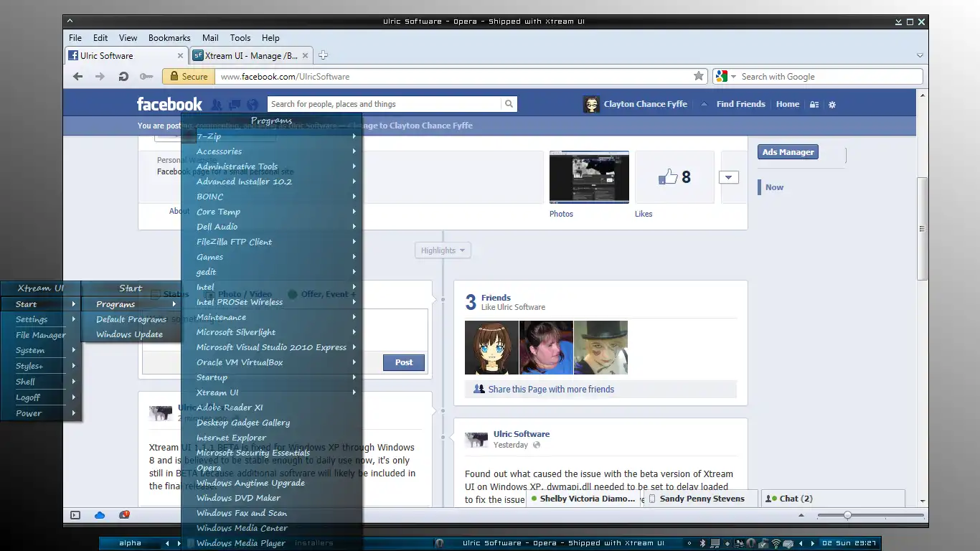This screenshot has width=980, height=551.
Task: Expand the Administrative Tools folder
Action: (271, 166)
